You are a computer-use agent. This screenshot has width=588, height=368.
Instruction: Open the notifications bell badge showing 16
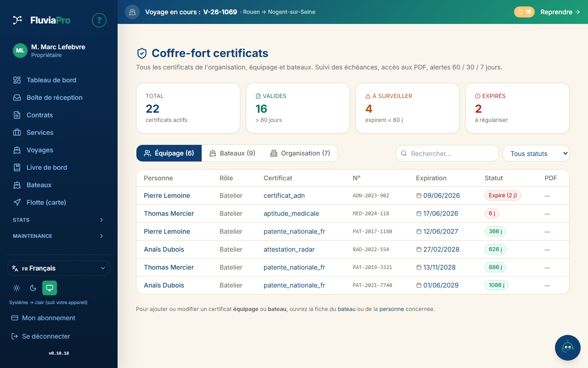(x=524, y=12)
